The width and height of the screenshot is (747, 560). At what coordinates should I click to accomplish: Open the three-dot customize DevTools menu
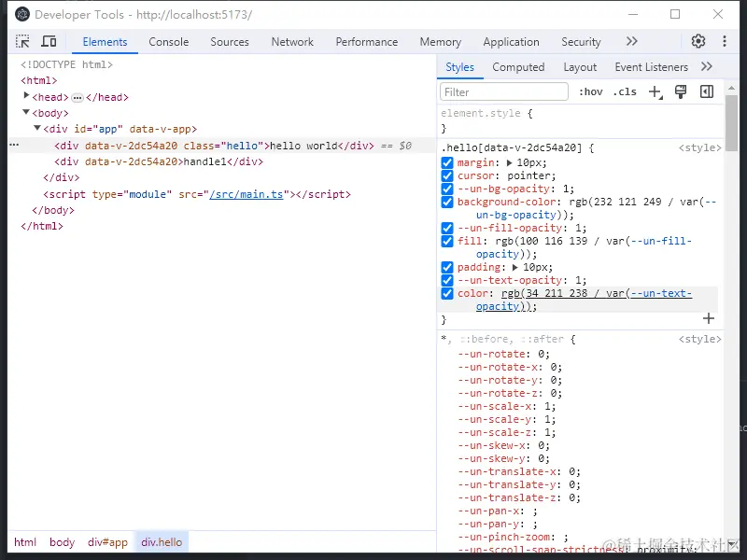tap(725, 41)
